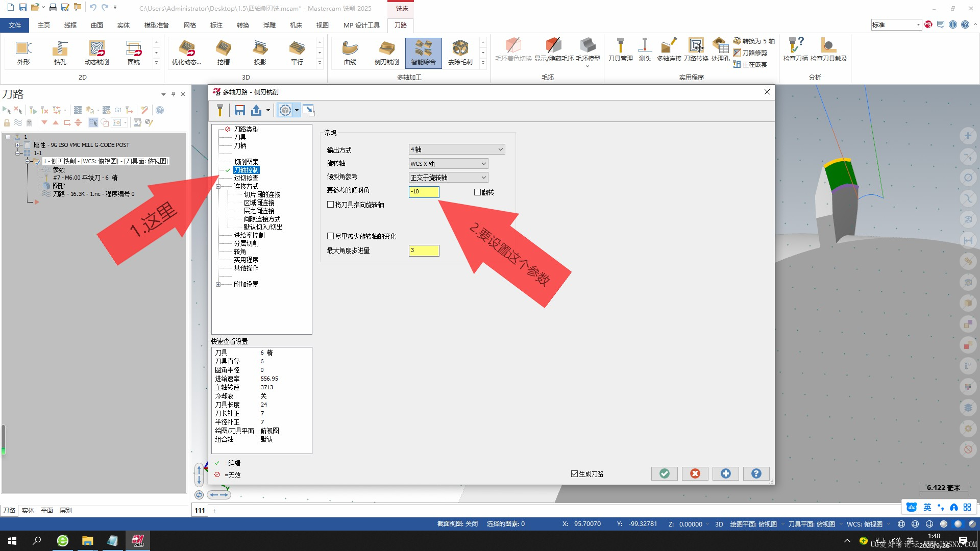Select the 优化动态 3D toolpath icon
This screenshot has height=551, width=980.
[x=186, y=53]
